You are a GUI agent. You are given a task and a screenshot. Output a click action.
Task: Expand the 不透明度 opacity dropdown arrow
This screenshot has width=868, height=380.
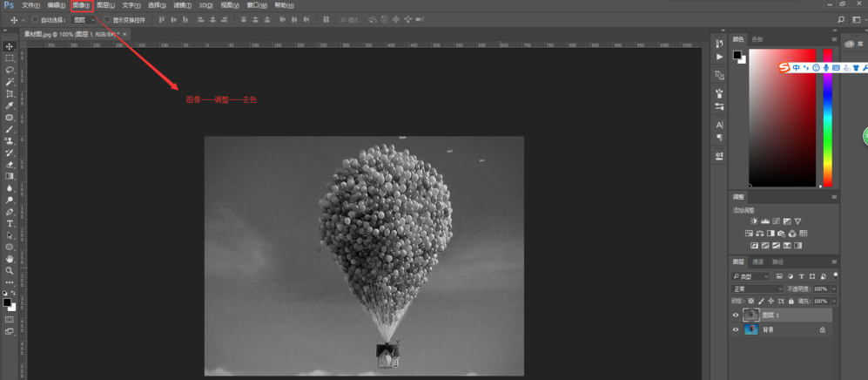(833, 288)
